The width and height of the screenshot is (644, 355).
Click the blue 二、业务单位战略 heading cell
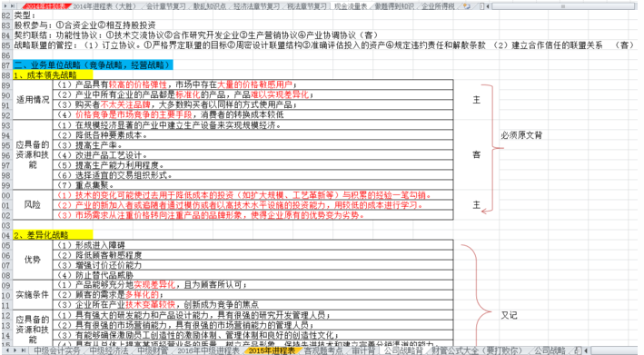(93, 64)
